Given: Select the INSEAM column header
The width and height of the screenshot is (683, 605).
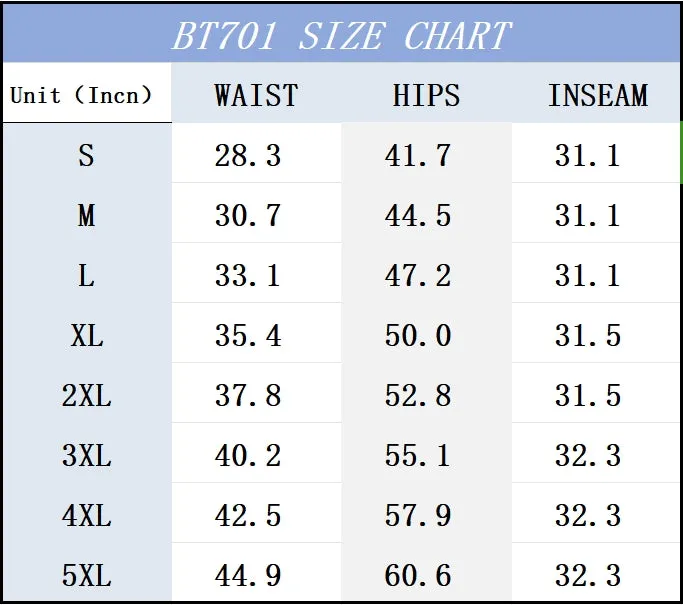Looking at the screenshot, I should [x=598, y=95].
